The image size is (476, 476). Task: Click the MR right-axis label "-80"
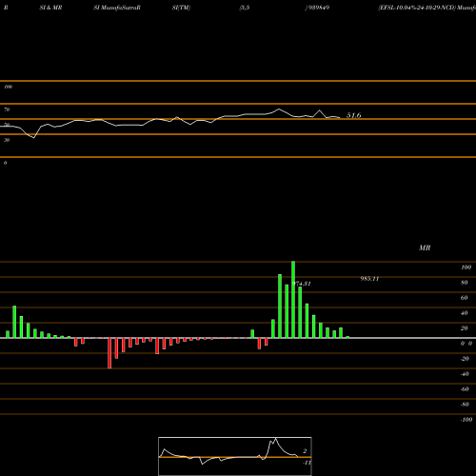[465, 405]
